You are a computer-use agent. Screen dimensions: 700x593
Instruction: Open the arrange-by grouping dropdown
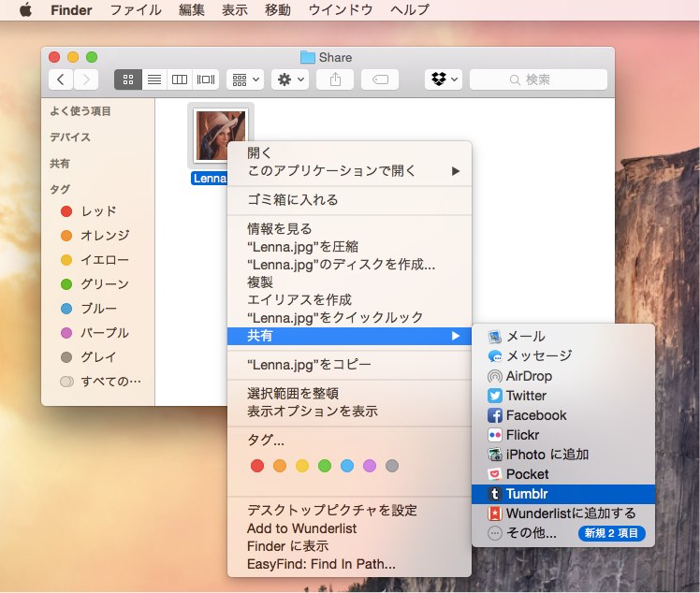(x=245, y=80)
